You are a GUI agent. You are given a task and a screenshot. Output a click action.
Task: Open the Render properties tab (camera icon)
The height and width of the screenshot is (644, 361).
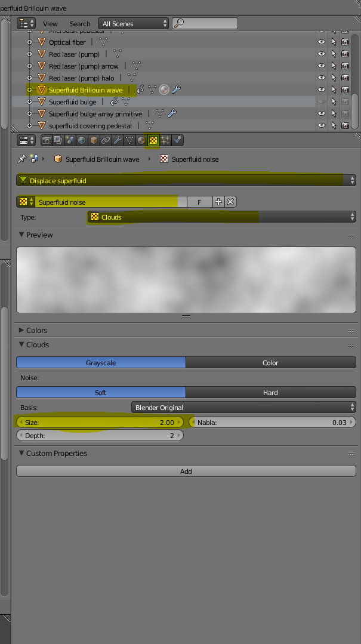[46, 140]
